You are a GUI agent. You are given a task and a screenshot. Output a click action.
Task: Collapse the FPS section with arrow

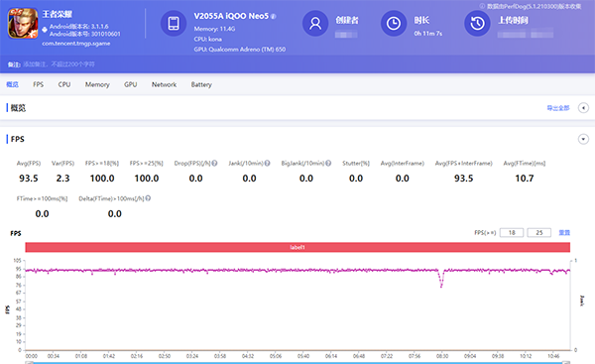583,139
